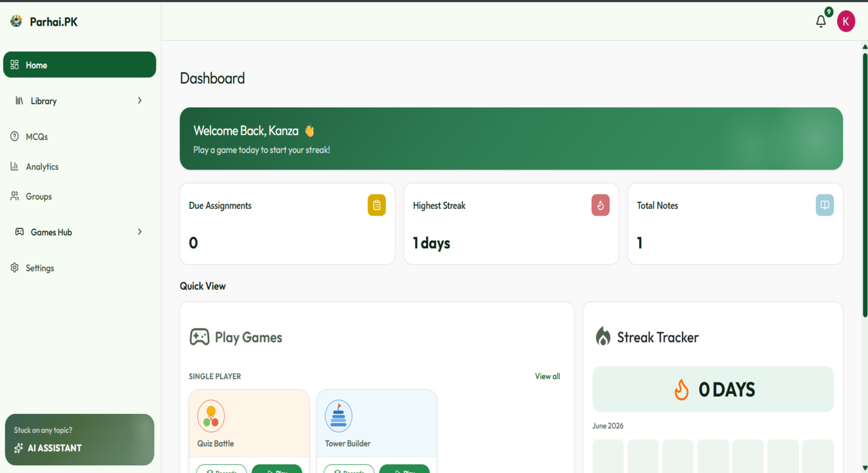The image size is (868, 473).
Task: Click the Dashboard heading
Action: (212, 78)
